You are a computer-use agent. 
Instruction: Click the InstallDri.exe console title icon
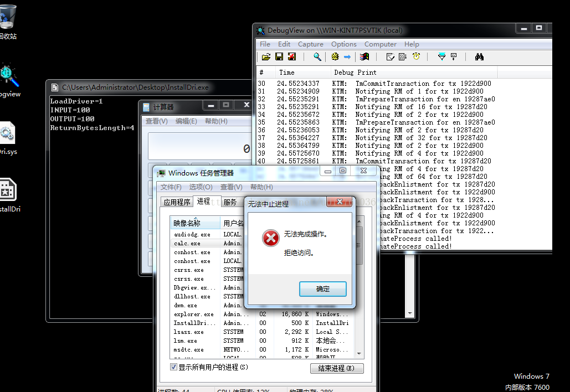point(55,87)
